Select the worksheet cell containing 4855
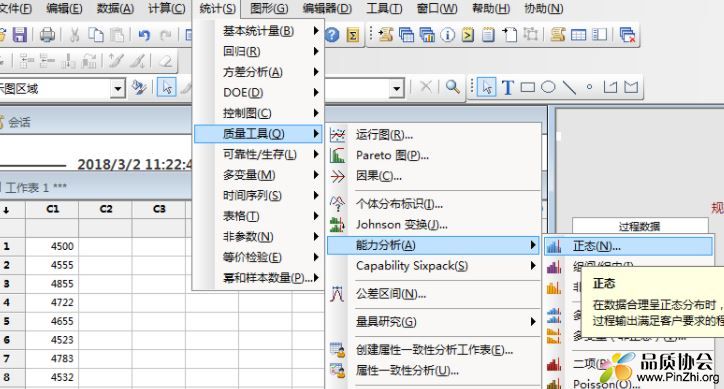 [52, 284]
